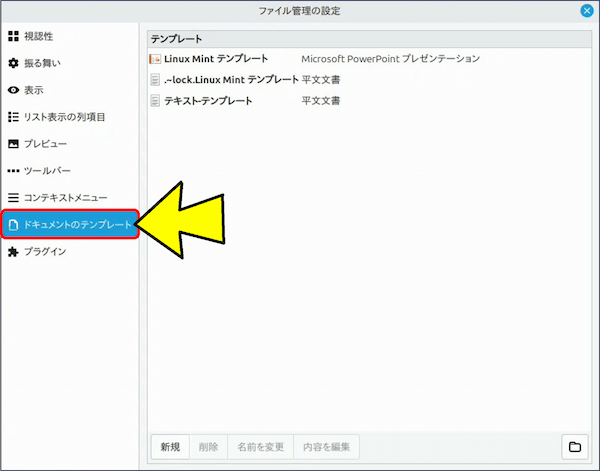Click 平文文書 type of テキスト-テンプレート
This screenshot has height=471, width=600.
(x=321, y=101)
